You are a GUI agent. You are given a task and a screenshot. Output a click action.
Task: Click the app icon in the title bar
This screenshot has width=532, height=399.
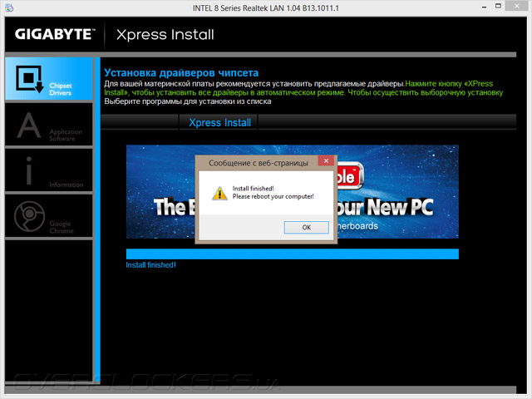tap(9, 7)
